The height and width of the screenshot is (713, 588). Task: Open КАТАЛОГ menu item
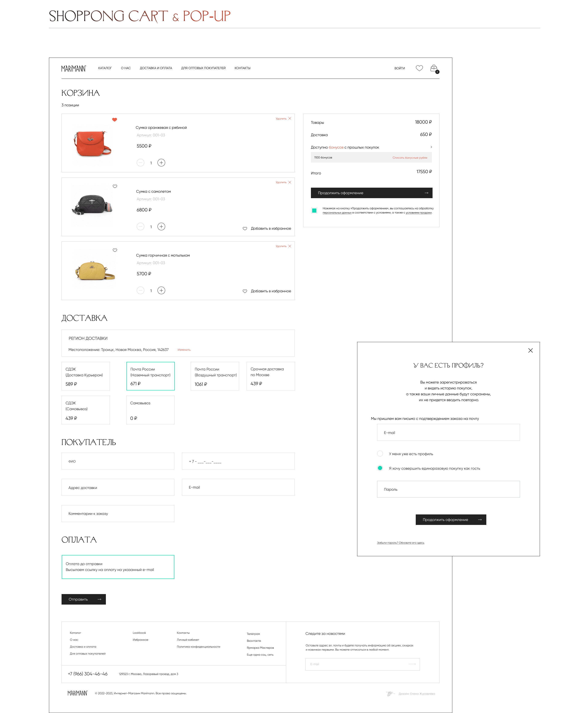[x=105, y=68]
